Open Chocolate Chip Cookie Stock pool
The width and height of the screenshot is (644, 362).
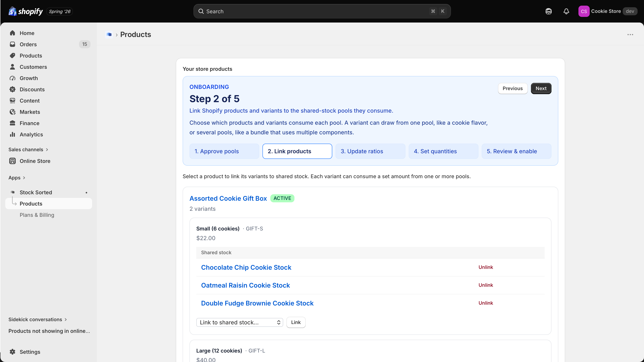246,267
